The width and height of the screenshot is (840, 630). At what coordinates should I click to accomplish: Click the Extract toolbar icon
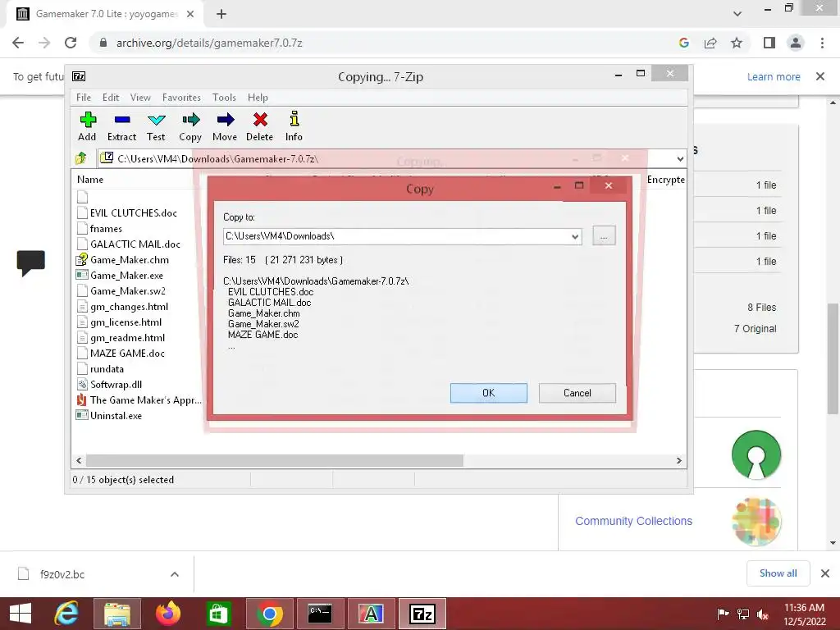(x=122, y=126)
